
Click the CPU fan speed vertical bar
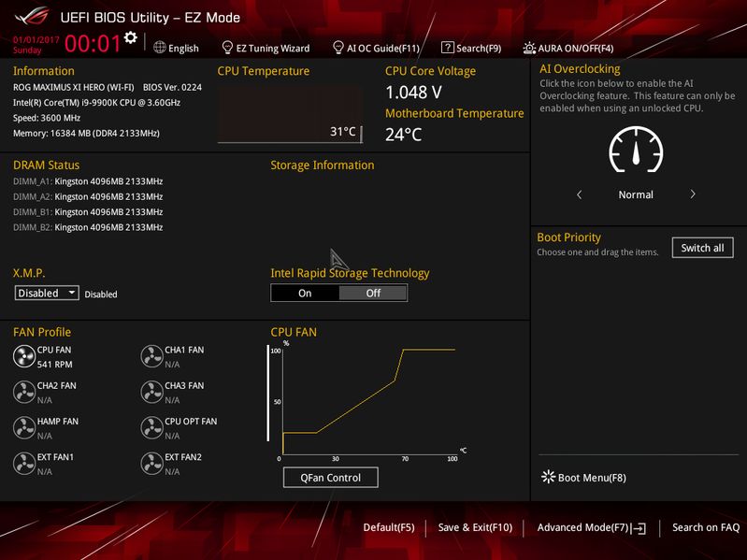click(267, 394)
